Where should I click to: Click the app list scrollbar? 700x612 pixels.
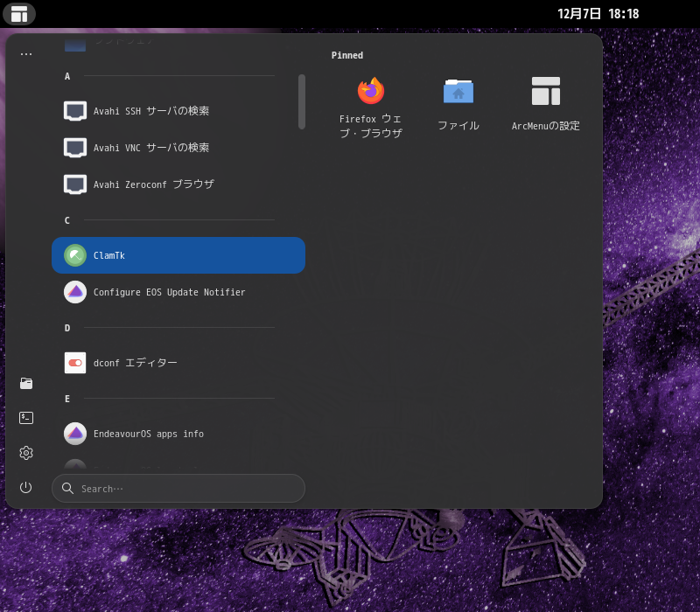point(302,101)
